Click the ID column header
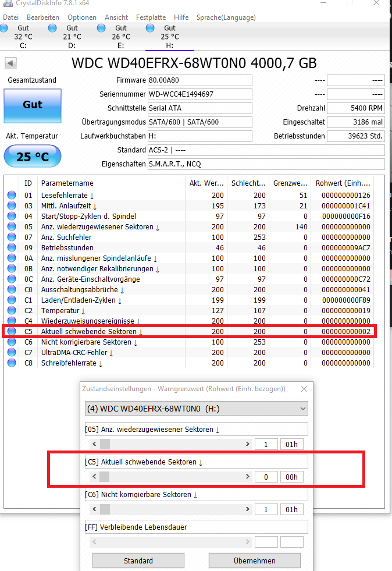Screen dimensions: 392x571 pos(28,183)
